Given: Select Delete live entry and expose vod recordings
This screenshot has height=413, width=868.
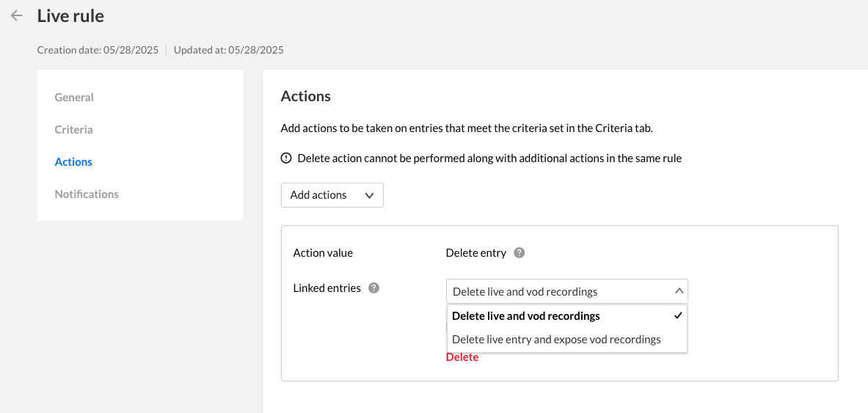Looking at the screenshot, I should tap(556, 340).
